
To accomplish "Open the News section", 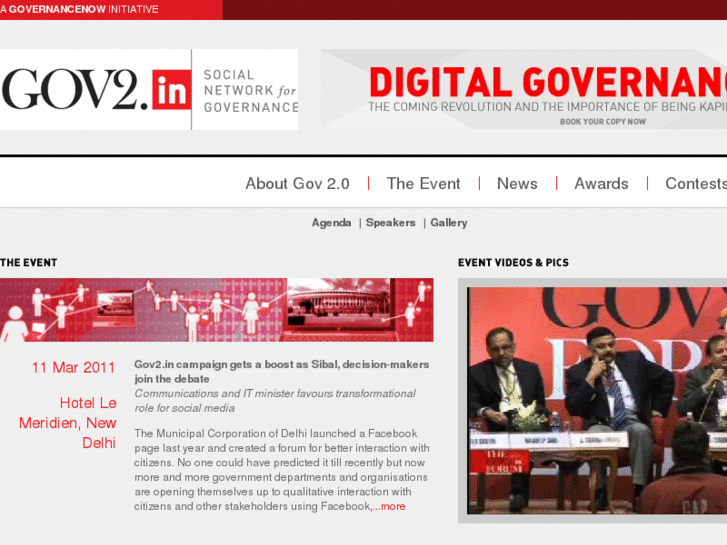I will point(517,184).
